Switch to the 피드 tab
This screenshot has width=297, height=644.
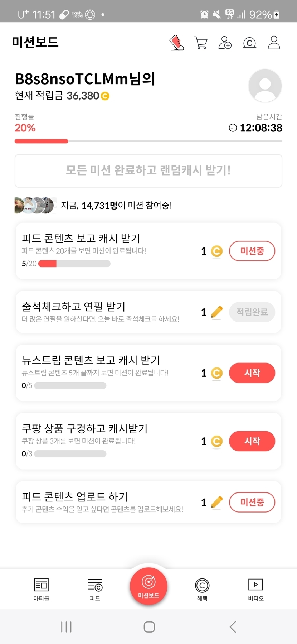click(95, 589)
